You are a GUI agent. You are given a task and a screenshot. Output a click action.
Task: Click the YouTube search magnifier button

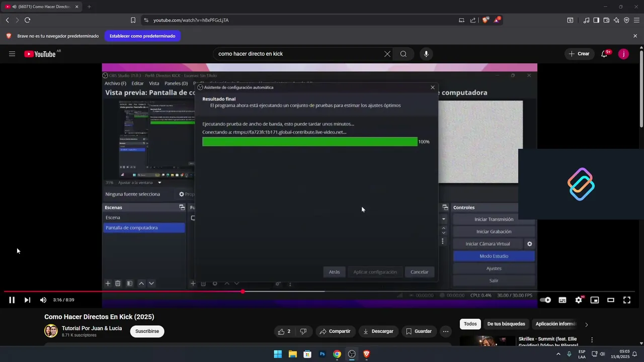coord(404,54)
